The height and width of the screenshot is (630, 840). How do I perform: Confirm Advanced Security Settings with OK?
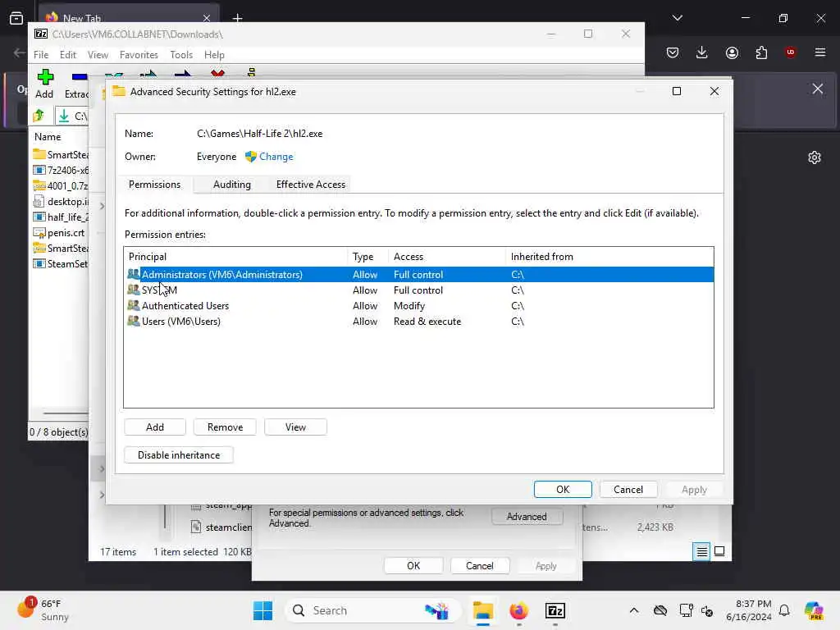563,490
